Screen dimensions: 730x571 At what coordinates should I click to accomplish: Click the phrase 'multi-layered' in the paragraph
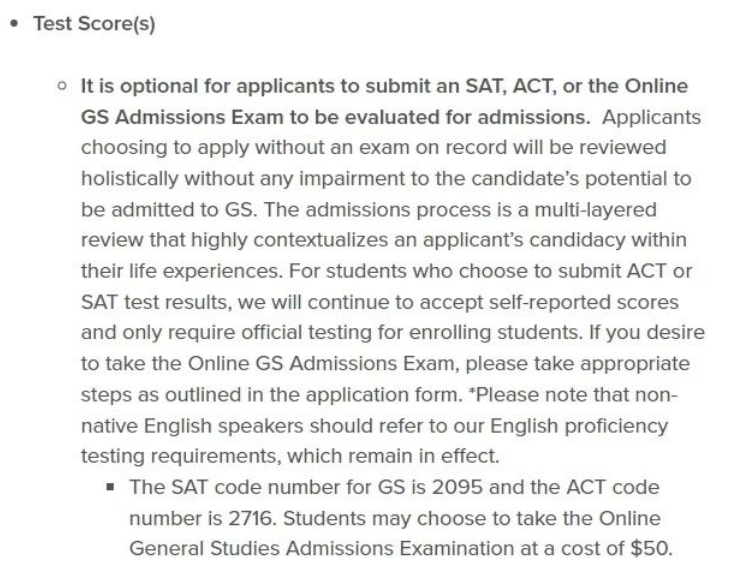click(595, 210)
